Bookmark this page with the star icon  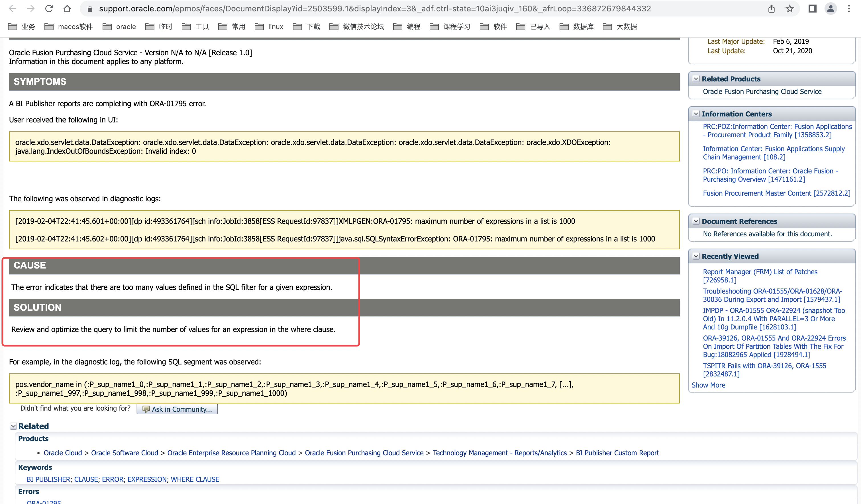coord(790,9)
